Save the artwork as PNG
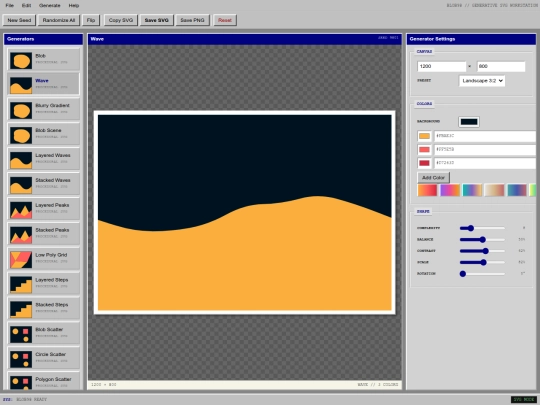The image size is (540, 405). coord(193,20)
